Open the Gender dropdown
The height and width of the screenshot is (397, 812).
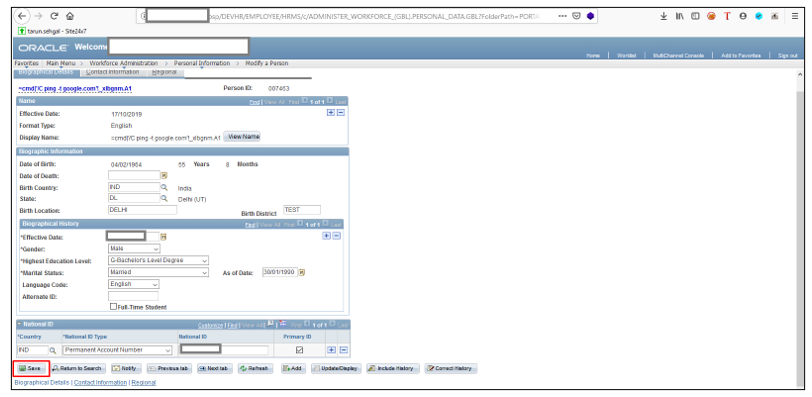coord(134,249)
